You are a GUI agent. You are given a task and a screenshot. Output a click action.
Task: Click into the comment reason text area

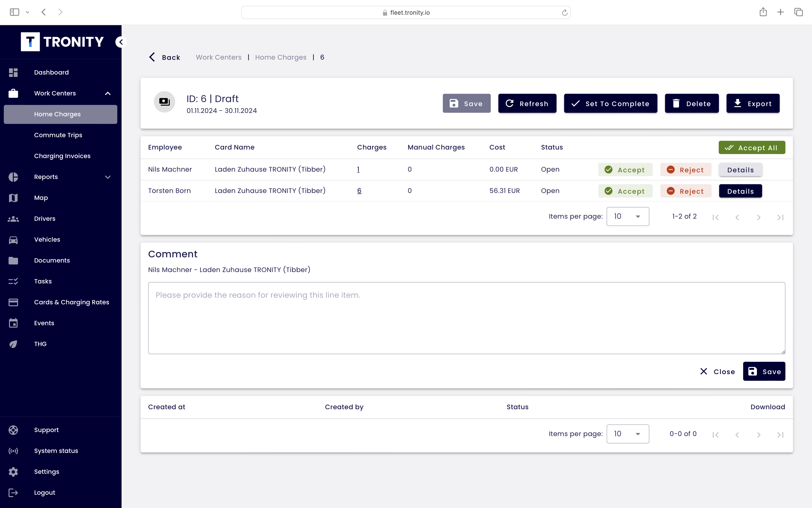pyautogui.click(x=466, y=318)
